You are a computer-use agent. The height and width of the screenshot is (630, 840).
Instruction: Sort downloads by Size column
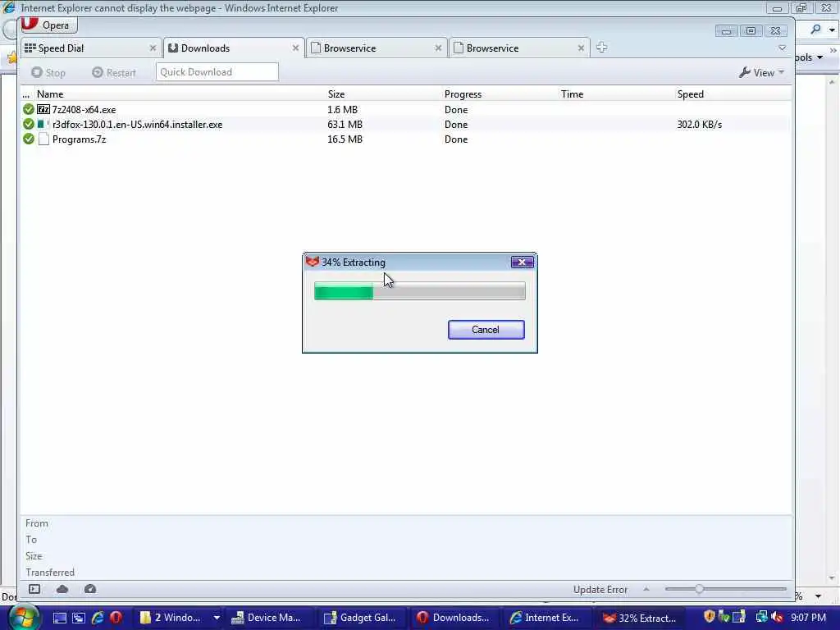click(336, 94)
